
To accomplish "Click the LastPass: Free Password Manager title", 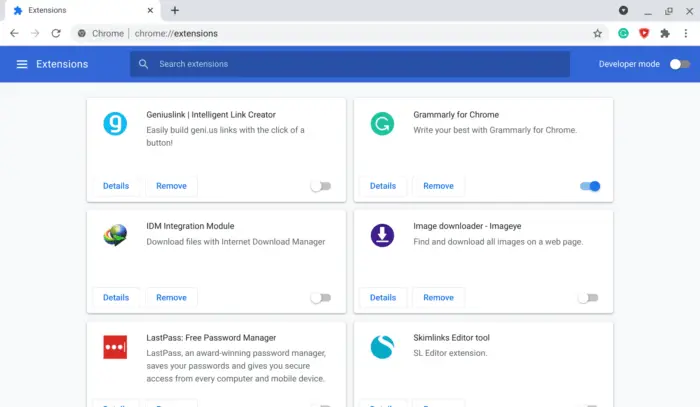I will pos(211,338).
